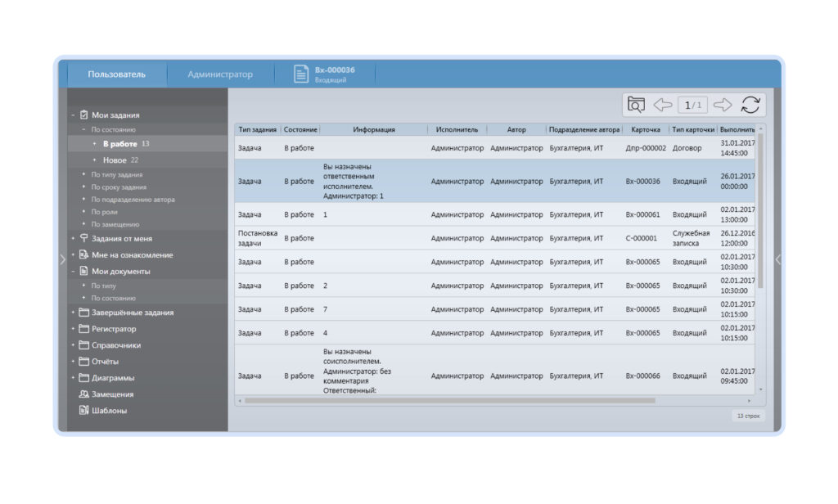This screenshot has width=838, height=504.
Task: Expand the Задания от меня node
Action: 73,239
